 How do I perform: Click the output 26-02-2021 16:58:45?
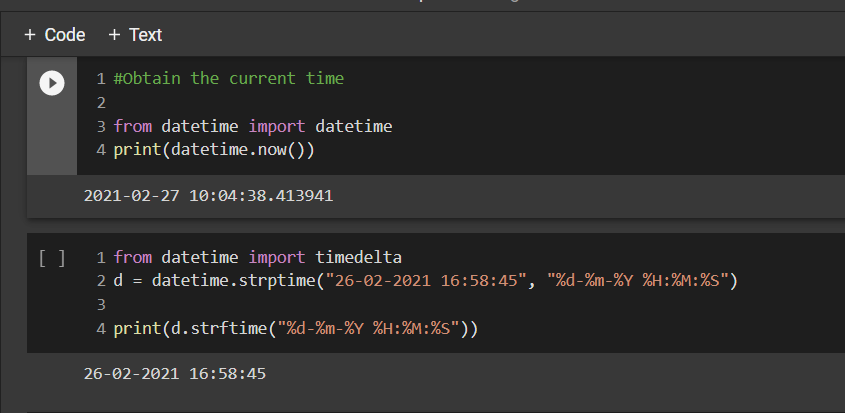pos(175,374)
